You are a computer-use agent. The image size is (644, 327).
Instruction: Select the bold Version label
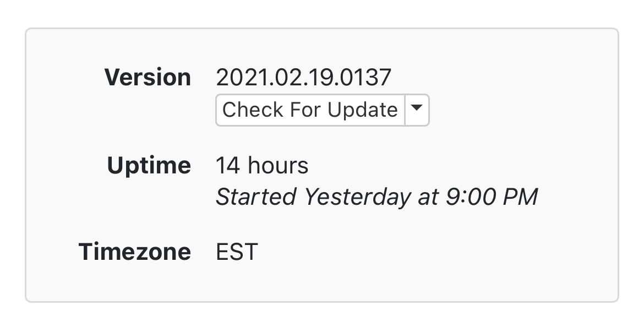148,78
